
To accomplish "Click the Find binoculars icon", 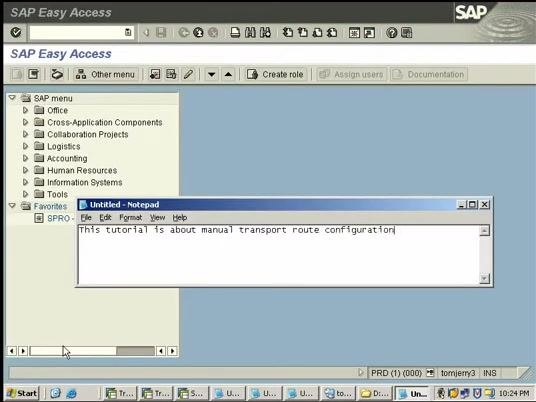I will point(250,33).
